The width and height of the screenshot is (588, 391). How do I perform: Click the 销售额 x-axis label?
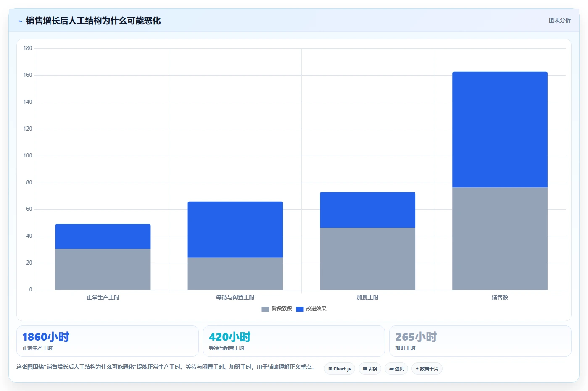pyautogui.click(x=500, y=297)
